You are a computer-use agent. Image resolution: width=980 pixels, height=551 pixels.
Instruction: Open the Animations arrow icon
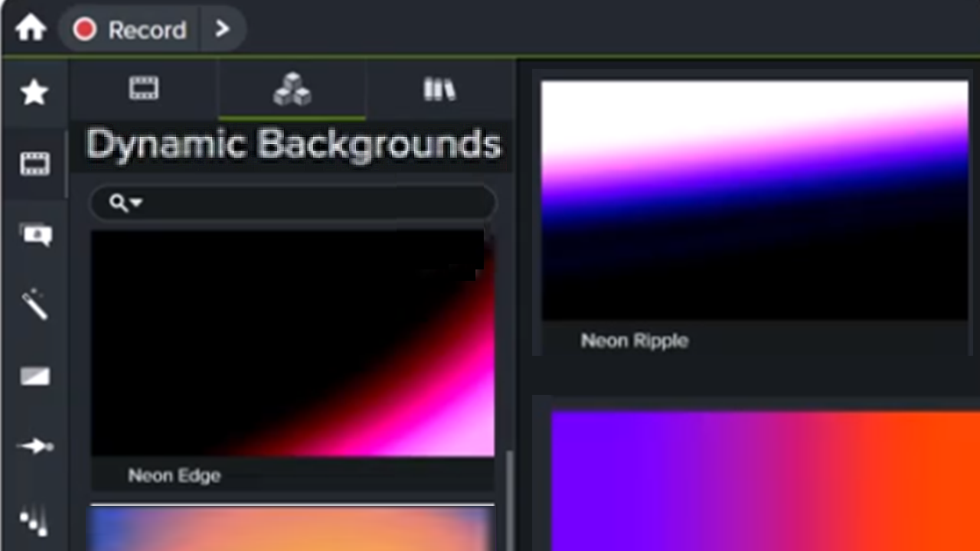tap(34, 445)
